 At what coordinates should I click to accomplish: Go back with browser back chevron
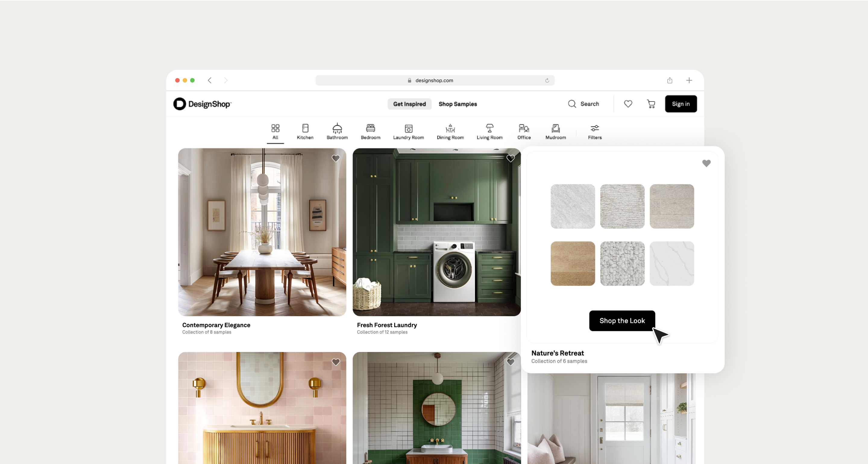pyautogui.click(x=209, y=80)
